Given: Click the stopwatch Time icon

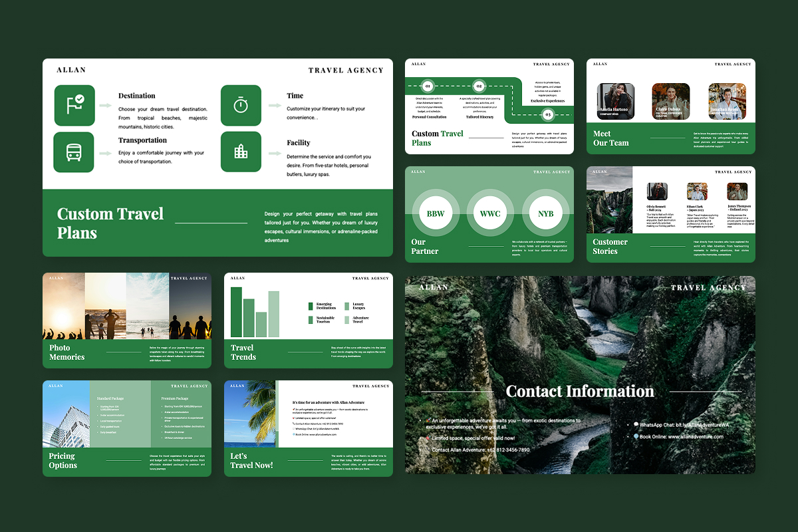Looking at the screenshot, I should click(241, 105).
